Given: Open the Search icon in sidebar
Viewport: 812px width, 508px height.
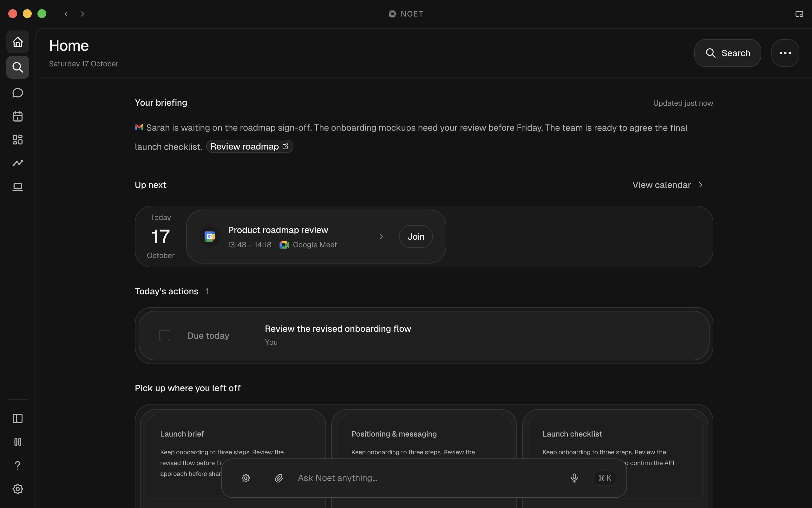Looking at the screenshot, I should (18, 67).
